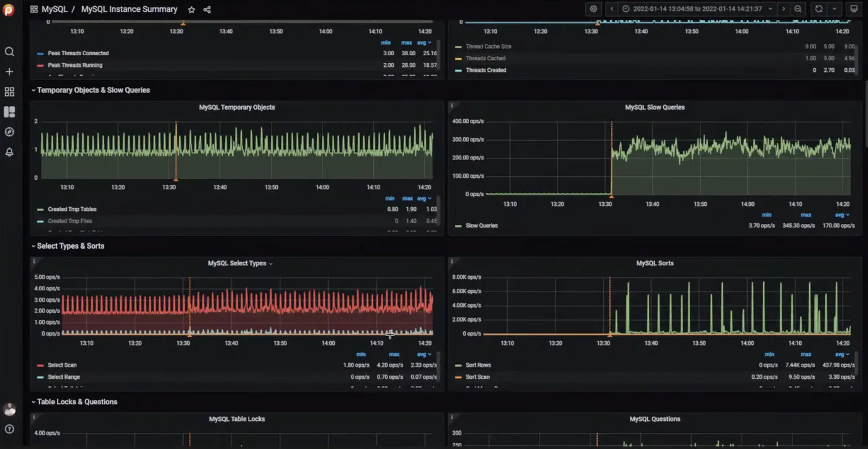Sort MySQL Sorts legend by avg column
The height and width of the screenshot is (449, 868).
click(841, 354)
